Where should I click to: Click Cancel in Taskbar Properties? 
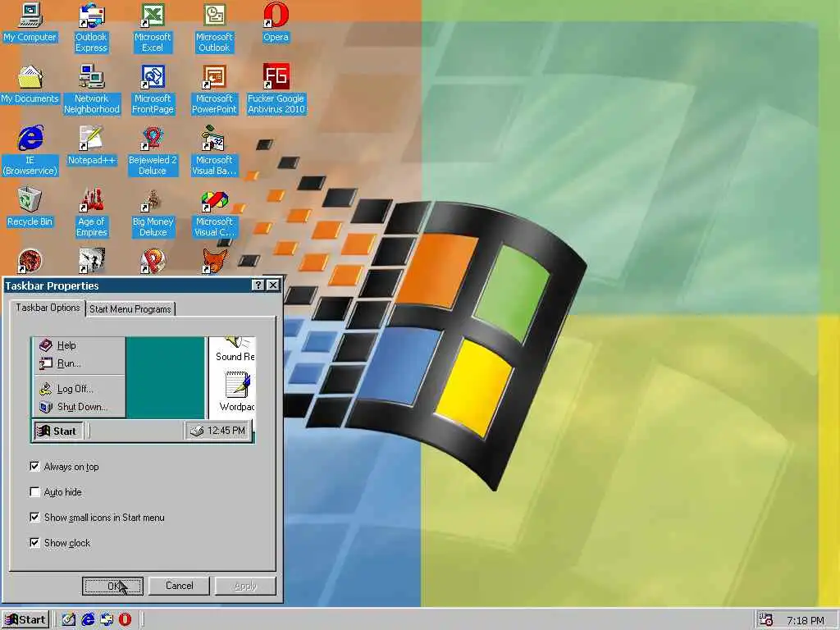pos(180,586)
